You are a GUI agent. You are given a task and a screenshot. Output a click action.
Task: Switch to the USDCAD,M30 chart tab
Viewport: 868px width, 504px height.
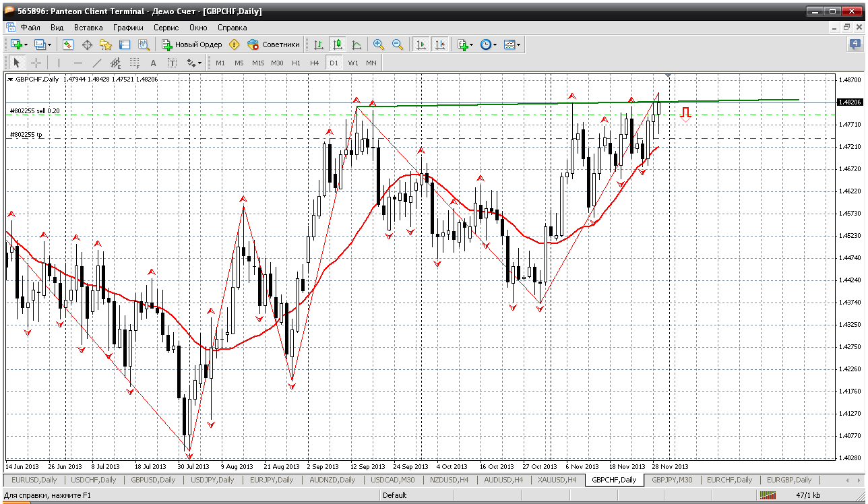point(392,480)
